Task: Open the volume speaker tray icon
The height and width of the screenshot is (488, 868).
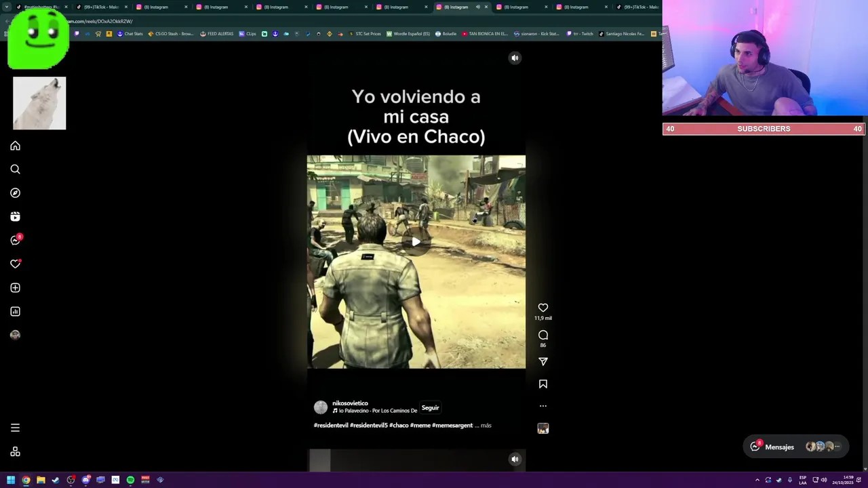Action: (x=824, y=480)
